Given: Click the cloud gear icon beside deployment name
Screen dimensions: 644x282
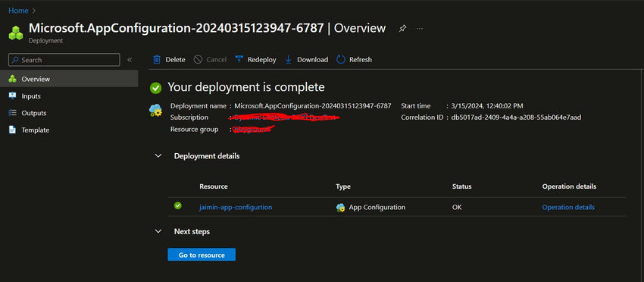Looking at the screenshot, I should pos(155,110).
